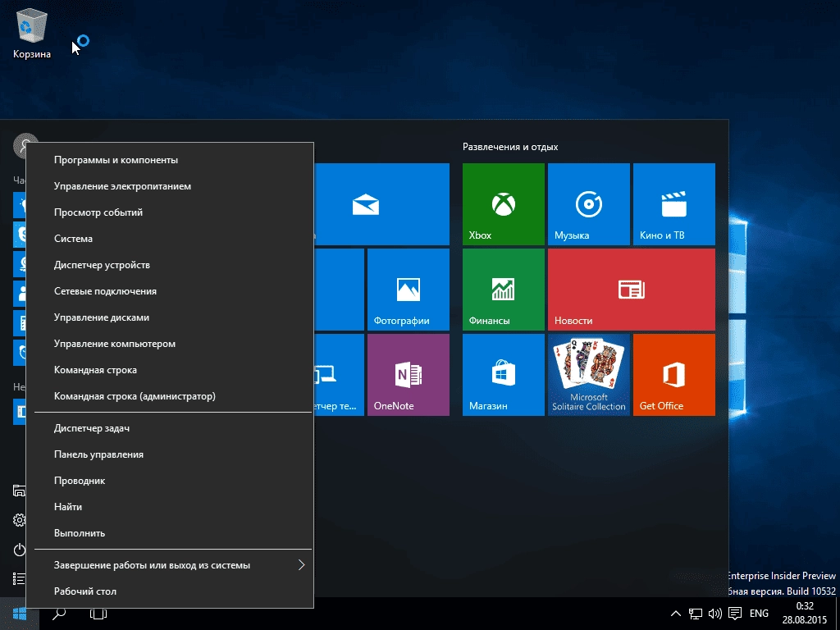The image size is (840, 630).
Task: Open the network tray icon
Action: tap(696, 614)
